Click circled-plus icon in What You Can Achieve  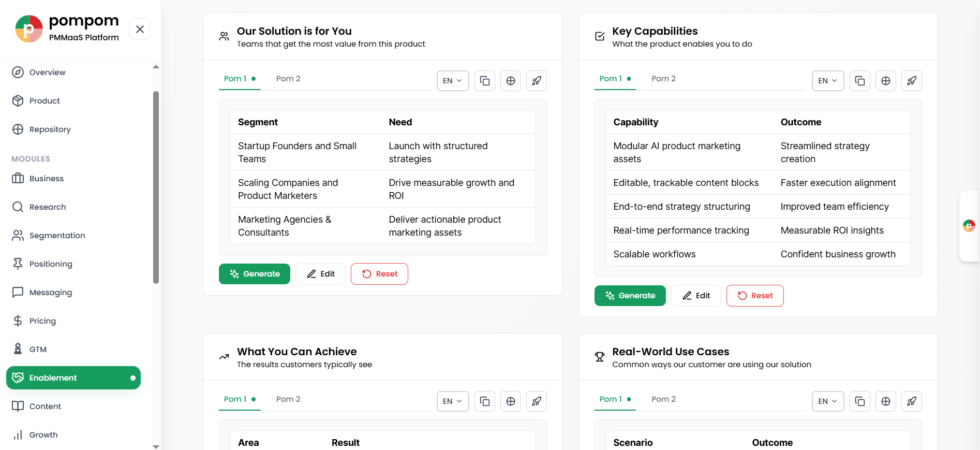pyautogui.click(x=511, y=401)
